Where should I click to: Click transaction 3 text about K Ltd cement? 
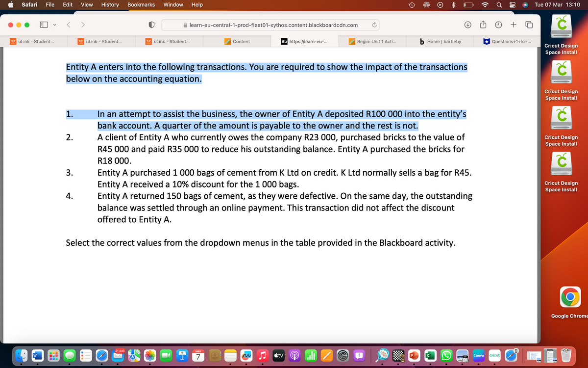285,179
